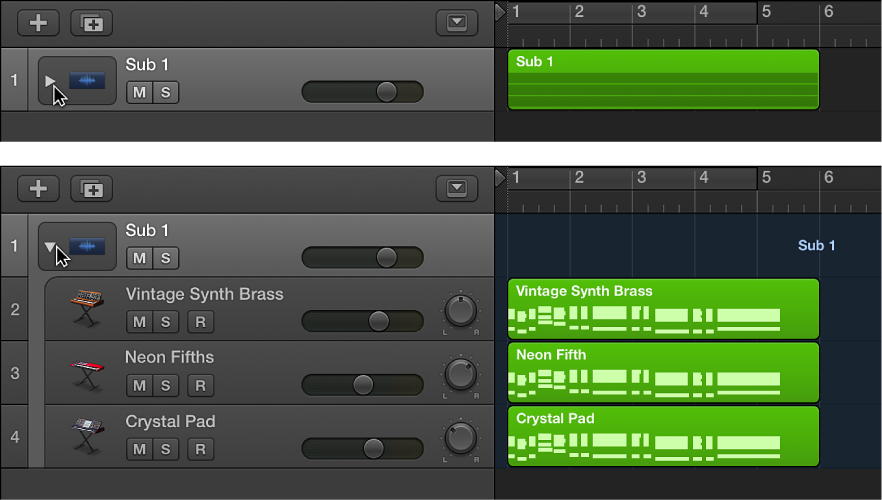
Task: Record-enable the Crystal Pad track
Action: (200, 449)
